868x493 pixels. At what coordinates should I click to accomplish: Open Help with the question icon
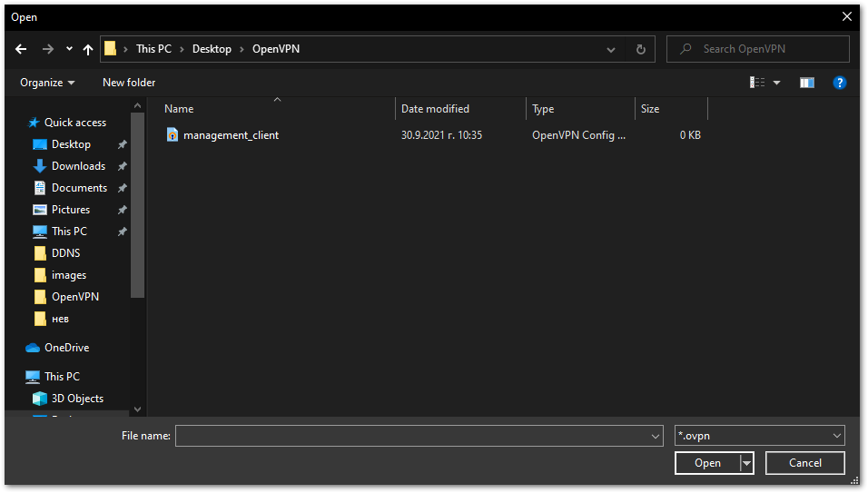tap(839, 83)
